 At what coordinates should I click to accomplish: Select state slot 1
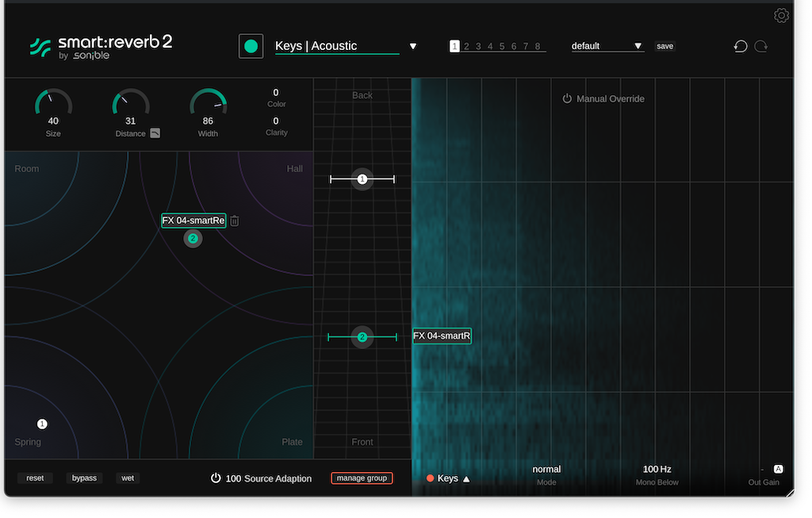pyautogui.click(x=454, y=46)
